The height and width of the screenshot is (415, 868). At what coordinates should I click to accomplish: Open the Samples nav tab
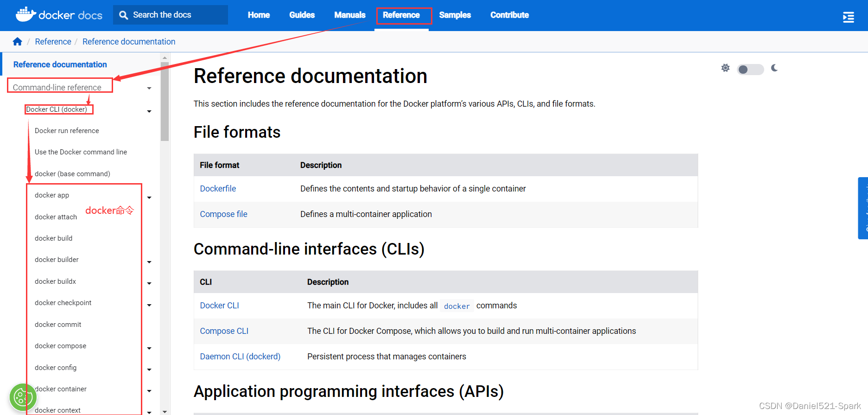pos(455,15)
